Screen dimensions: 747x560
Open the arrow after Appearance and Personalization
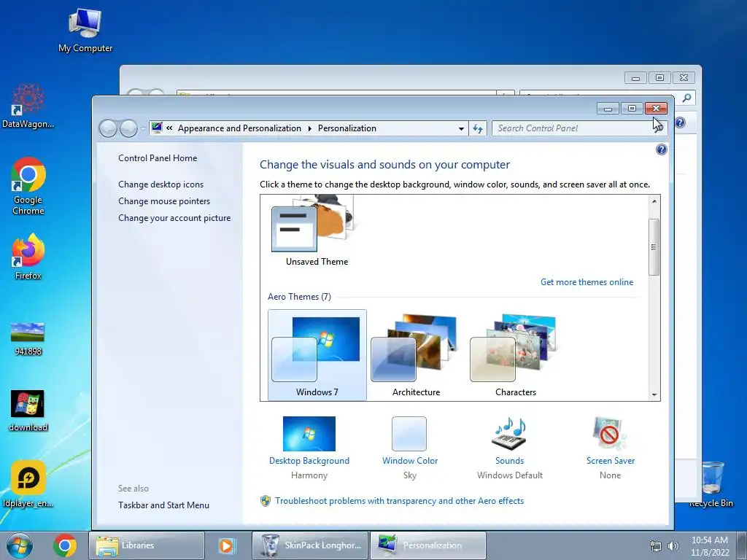[x=309, y=128]
